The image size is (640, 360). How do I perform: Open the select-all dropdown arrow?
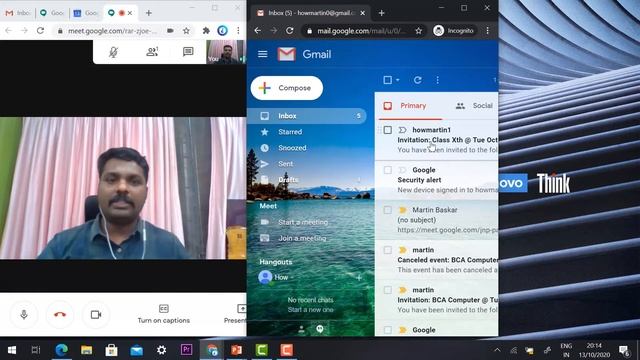[x=398, y=80]
